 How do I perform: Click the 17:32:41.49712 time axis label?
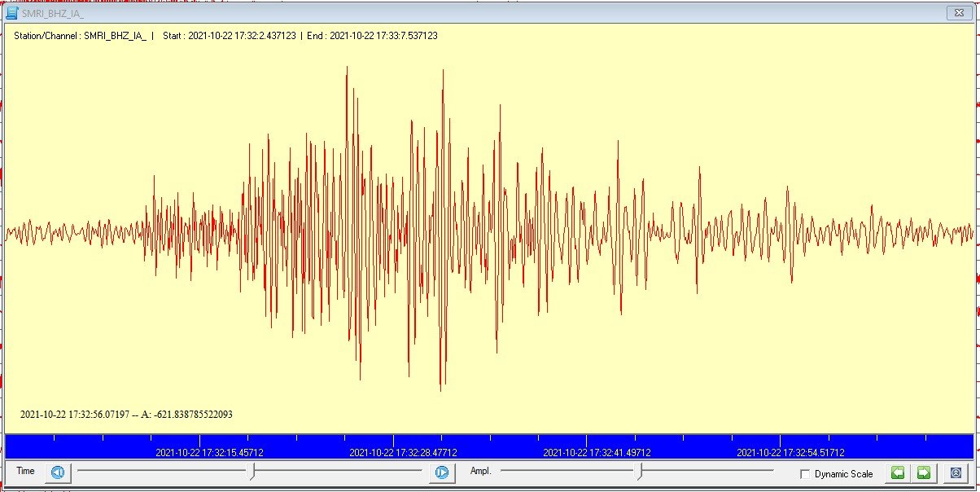click(x=597, y=453)
